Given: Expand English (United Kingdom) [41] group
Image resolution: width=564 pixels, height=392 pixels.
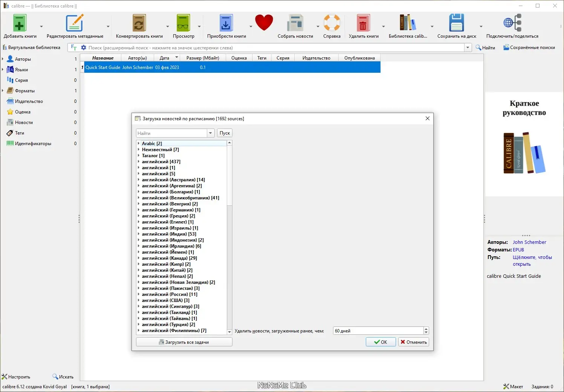Looking at the screenshot, I should pyautogui.click(x=139, y=198).
